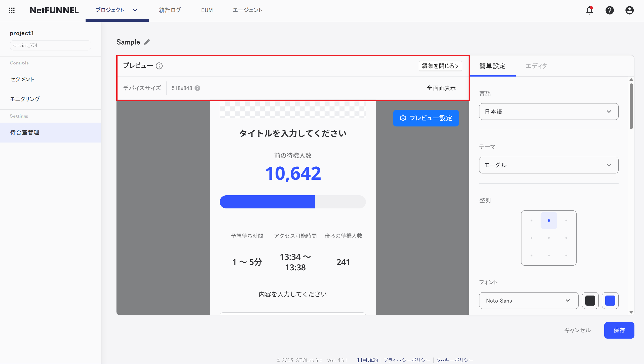Open the 利用規約 link
The width and height of the screenshot is (644, 364).
point(367,360)
